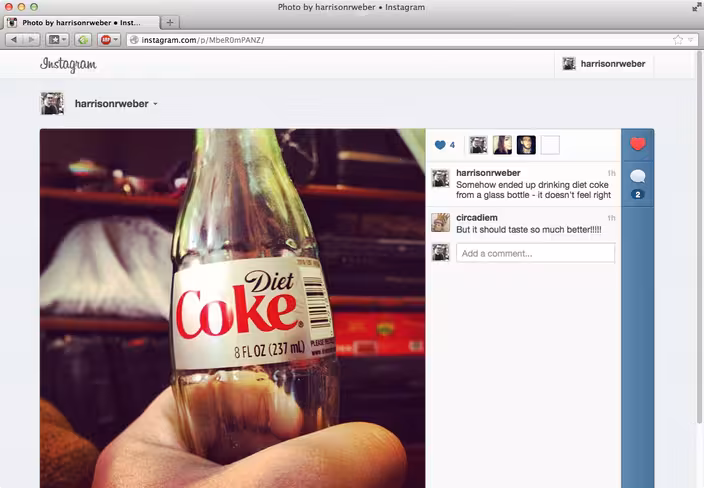Expand dropdown arrow next to harrisonrweber name
Screen dimensions: 704x488
(155, 104)
